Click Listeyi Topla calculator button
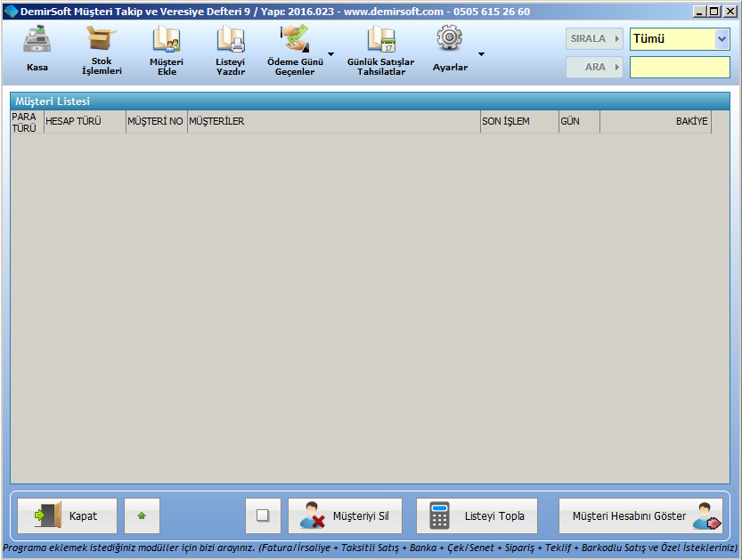 pyautogui.click(x=477, y=516)
